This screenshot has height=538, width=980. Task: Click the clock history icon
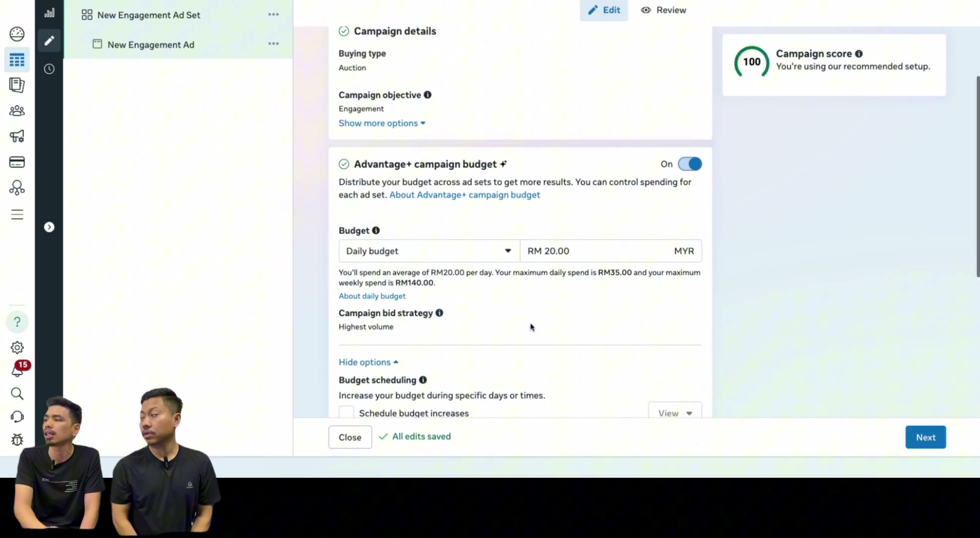point(49,69)
